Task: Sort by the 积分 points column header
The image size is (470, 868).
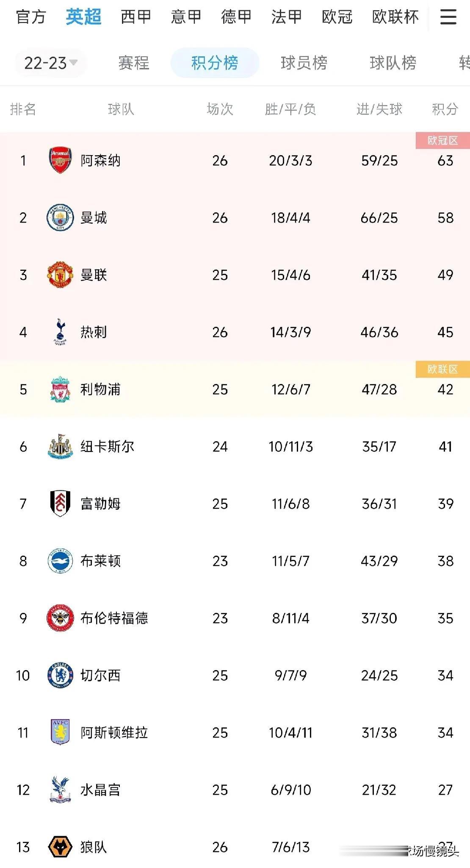Action: (445, 109)
